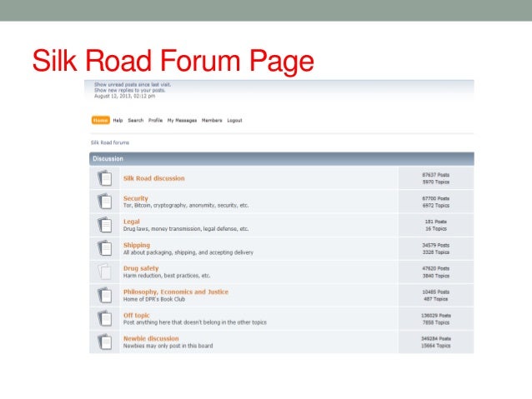Image resolution: width=532 pixels, height=399 pixels.
Task: Click the faded board icon beside Drug safety
Action: (x=104, y=272)
